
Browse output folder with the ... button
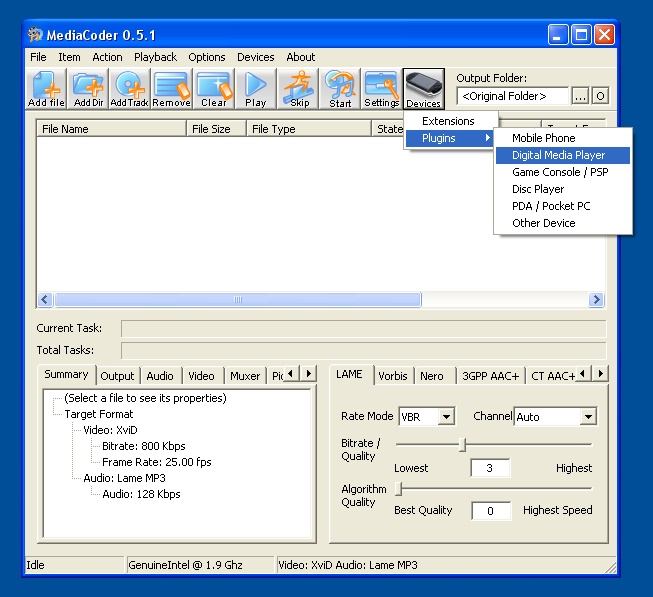pos(580,96)
